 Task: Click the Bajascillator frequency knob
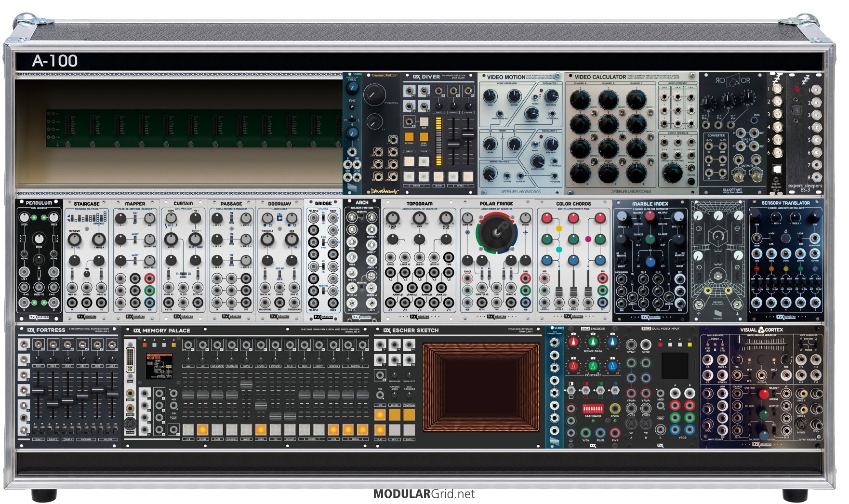(x=375, y=94)
